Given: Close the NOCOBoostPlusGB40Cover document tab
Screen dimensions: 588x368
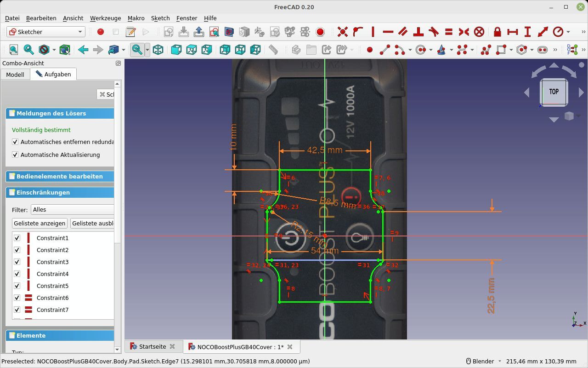Looking at the screenshot, I should 290,347.
